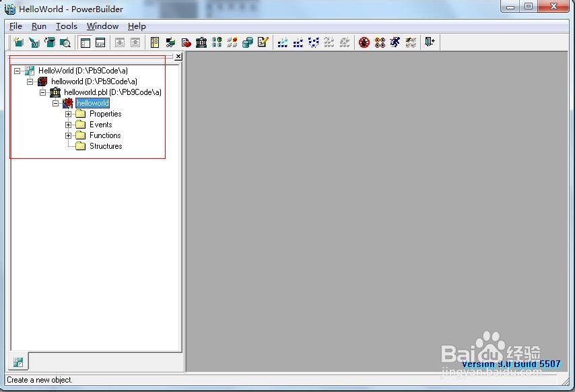Screen dimensions: 575x392
Task: Open the Window menu
Action: (102, 26)
